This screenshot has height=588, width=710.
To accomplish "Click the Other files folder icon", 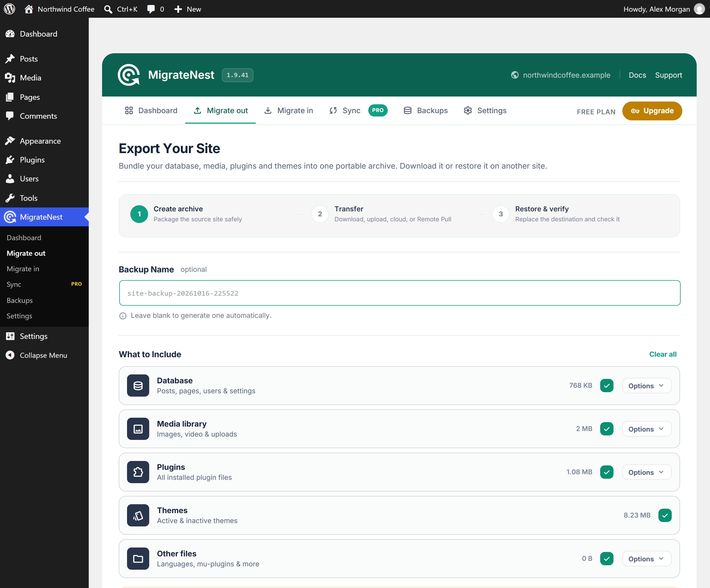I will pyautogui.click(x=138, y=559).
